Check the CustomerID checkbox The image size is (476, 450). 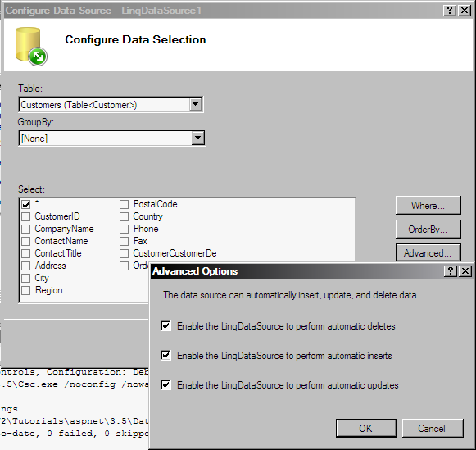pos(25,216)
